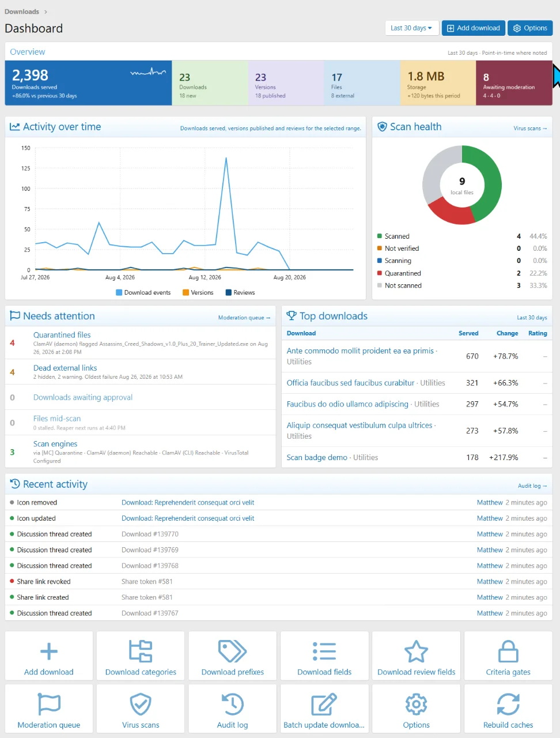Open the Virus scans shield icon tile
This screenshot has width=560, height=738.
(x=141, y=709)
